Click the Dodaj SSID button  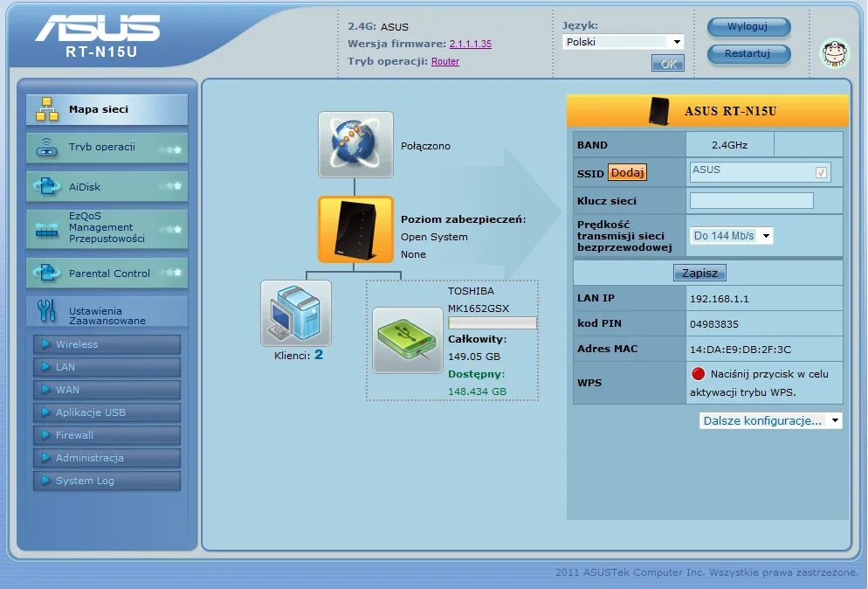click(627, 173)
